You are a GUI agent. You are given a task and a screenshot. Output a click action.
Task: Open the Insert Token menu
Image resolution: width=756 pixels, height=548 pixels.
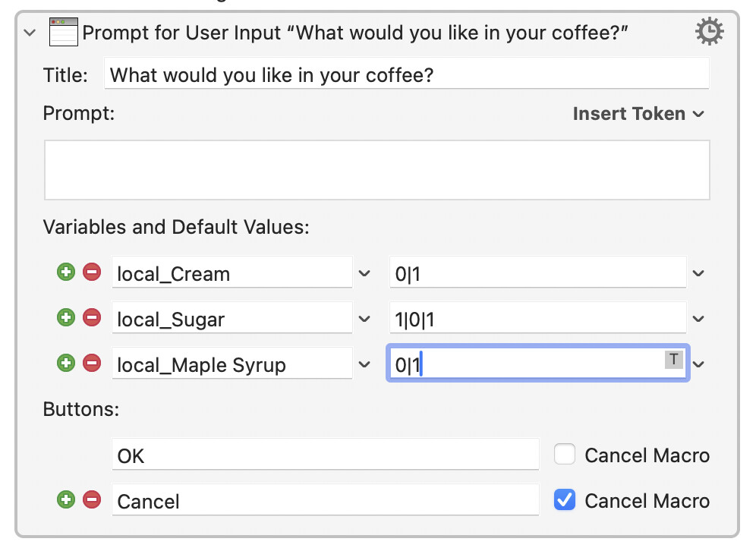[638, 114]
